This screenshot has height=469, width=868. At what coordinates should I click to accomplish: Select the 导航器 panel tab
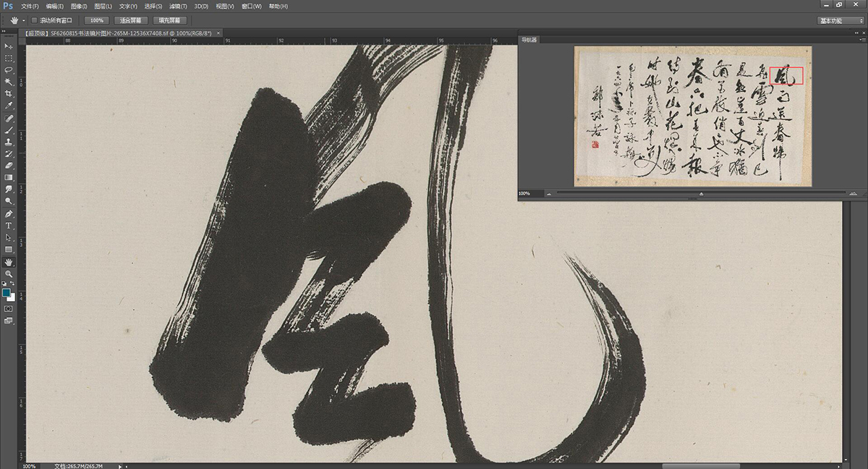coord(530,40)
